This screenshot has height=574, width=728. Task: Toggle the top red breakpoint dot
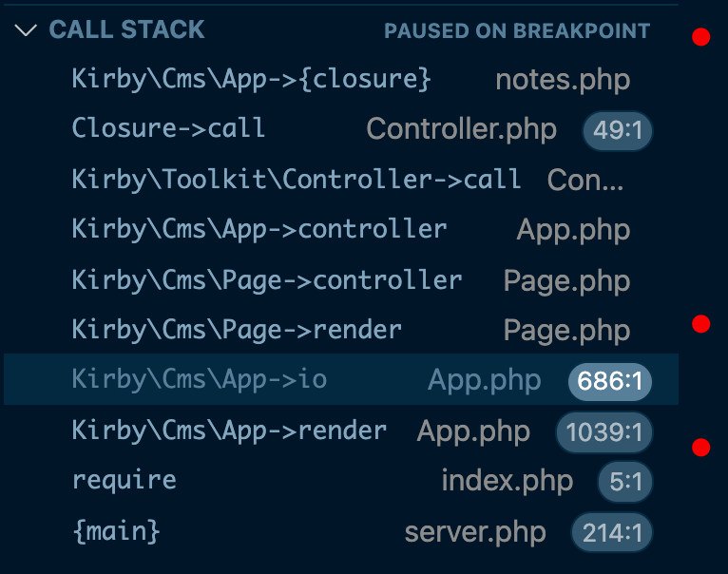[x=701, y=37]
